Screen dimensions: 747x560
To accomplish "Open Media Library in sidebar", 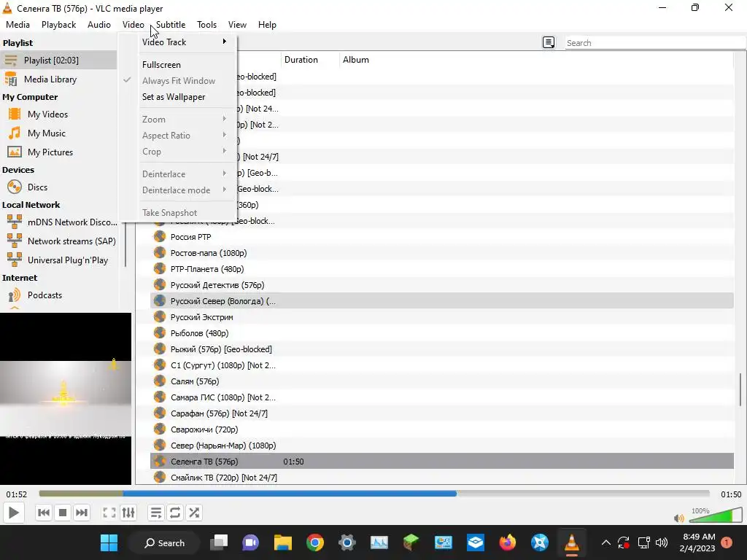I will pos(58,79).
